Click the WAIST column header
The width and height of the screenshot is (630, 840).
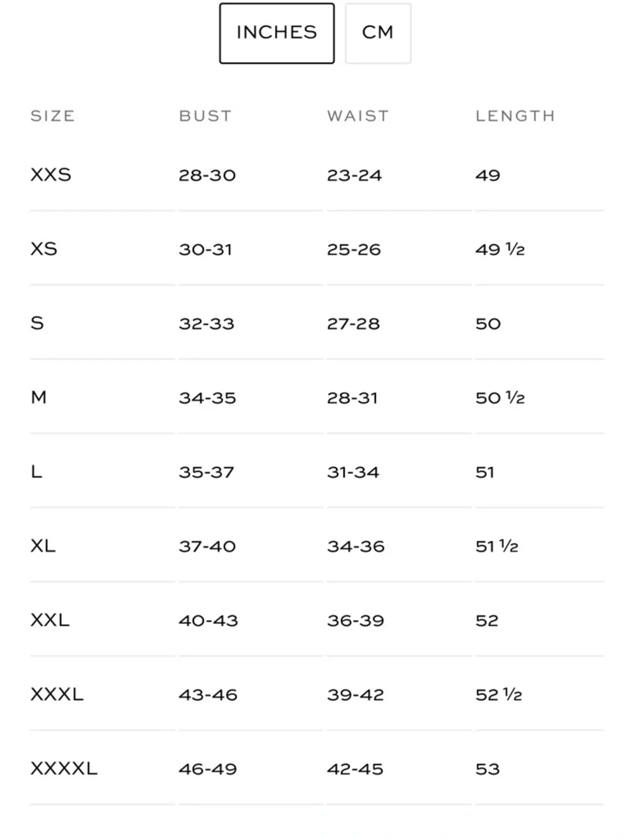click(x=358, y=116)
